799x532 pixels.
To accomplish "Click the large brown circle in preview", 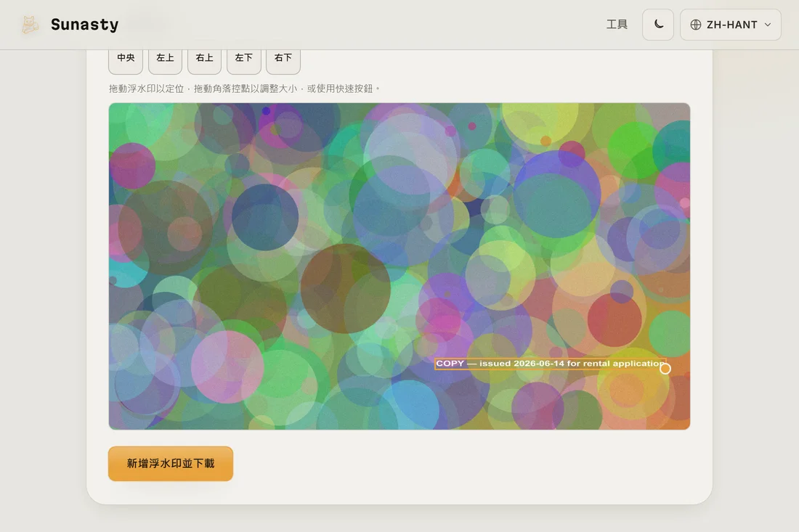I will pos(345,288).
